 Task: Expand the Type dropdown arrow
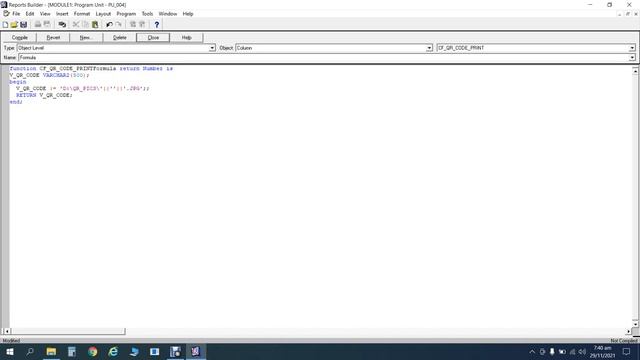tap(212, 48)
